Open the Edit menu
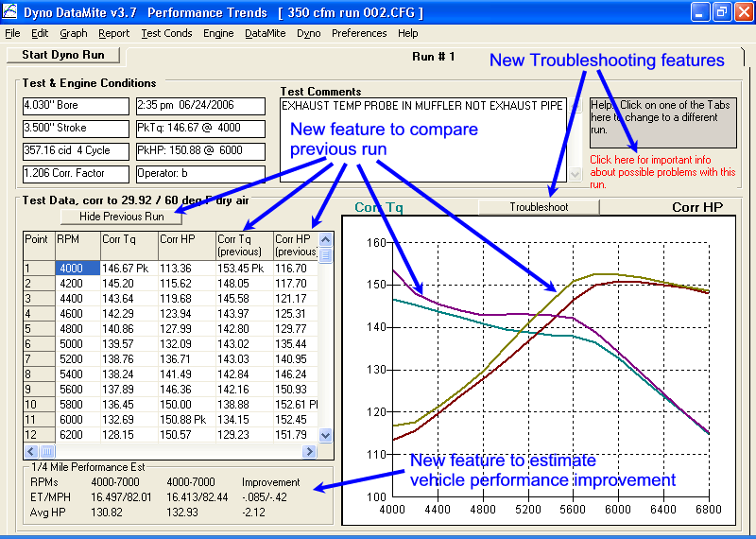Image resolution: width=756 pixels, height=539 pixels. 40,33
